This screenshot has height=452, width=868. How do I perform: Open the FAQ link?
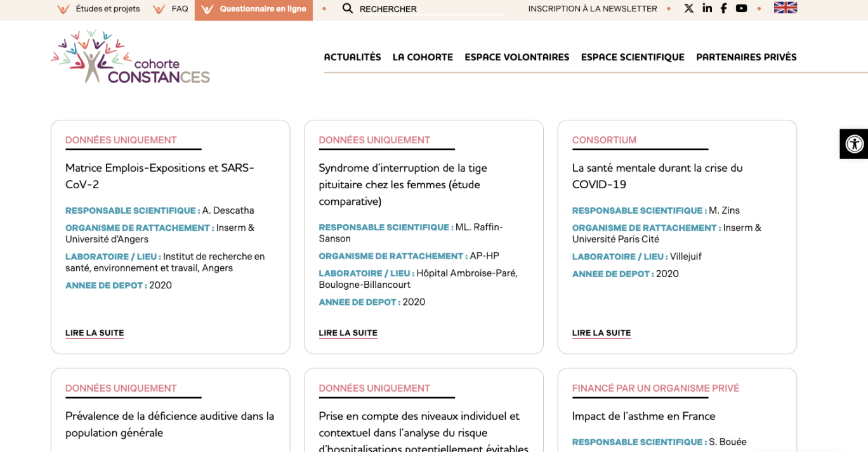pos(180,9)
